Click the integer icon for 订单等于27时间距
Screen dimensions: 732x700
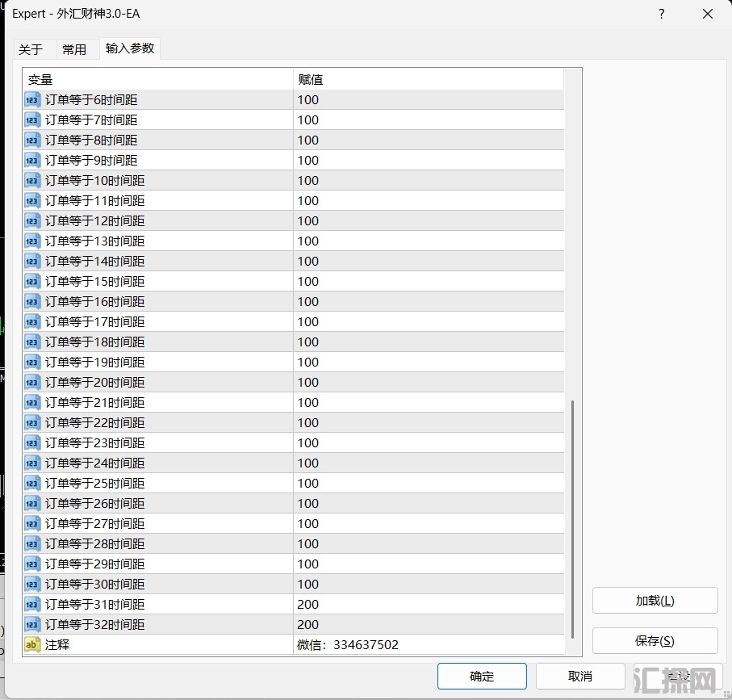(x=32, y=523)
